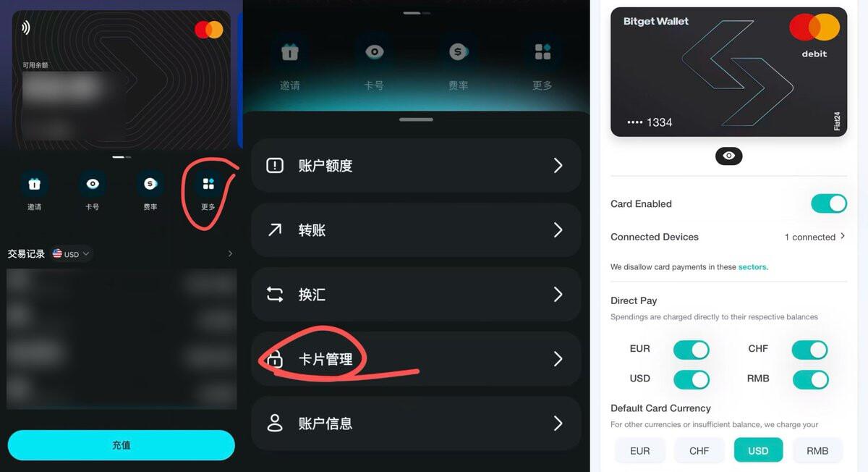Open the USD currency dropdown near 交易记录
This screenshot has width=868, height=472.
(71, 254)
